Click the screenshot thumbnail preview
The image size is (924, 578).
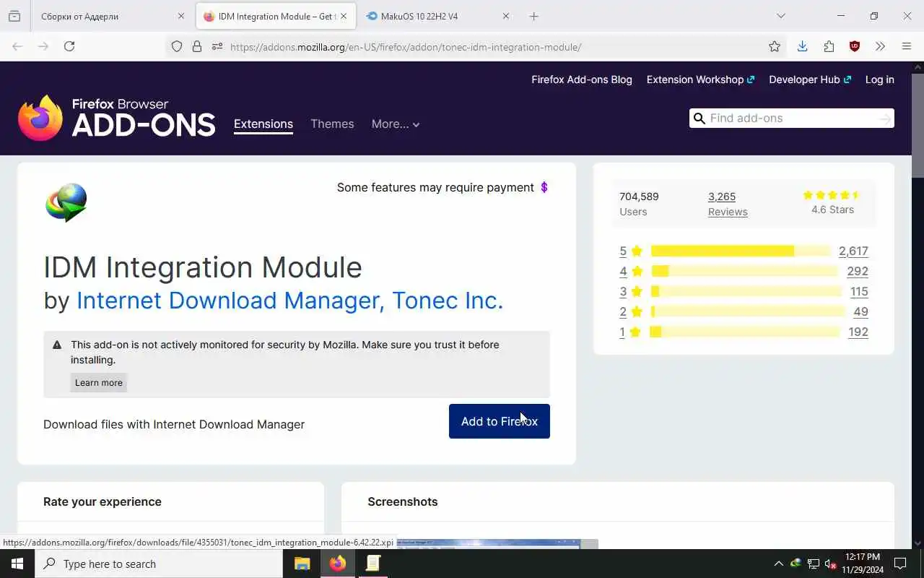point(497,543)
